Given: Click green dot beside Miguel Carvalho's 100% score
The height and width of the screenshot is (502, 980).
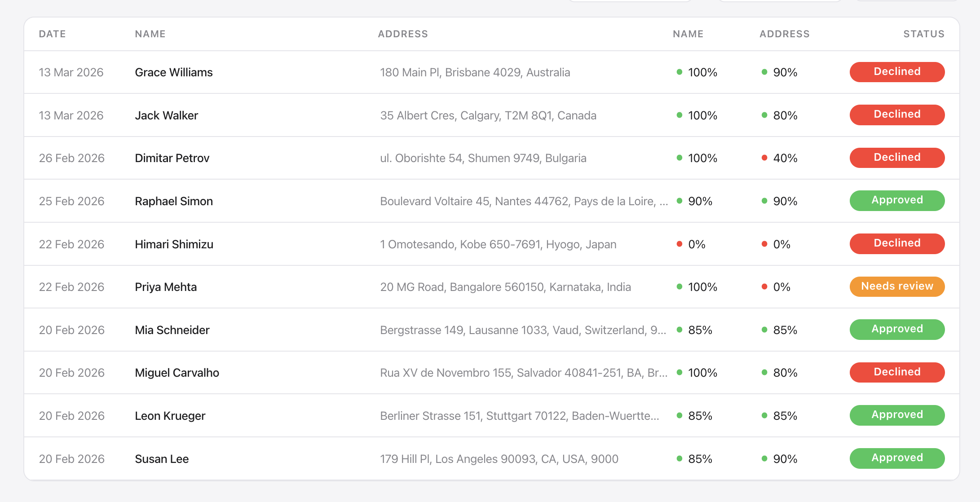Looking at the screenshot, I should tap(680, 372).
